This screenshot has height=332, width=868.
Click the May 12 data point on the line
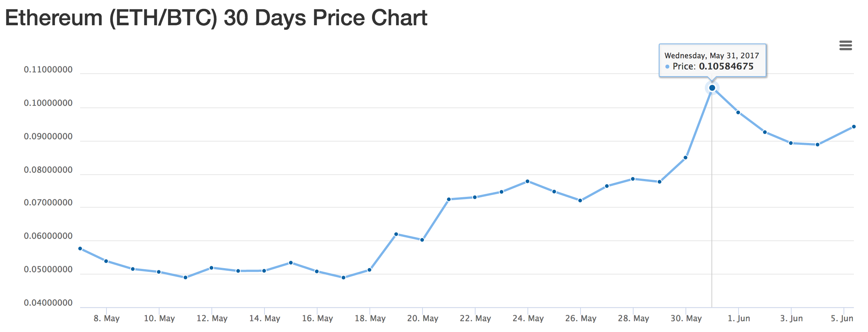(211, 268)
